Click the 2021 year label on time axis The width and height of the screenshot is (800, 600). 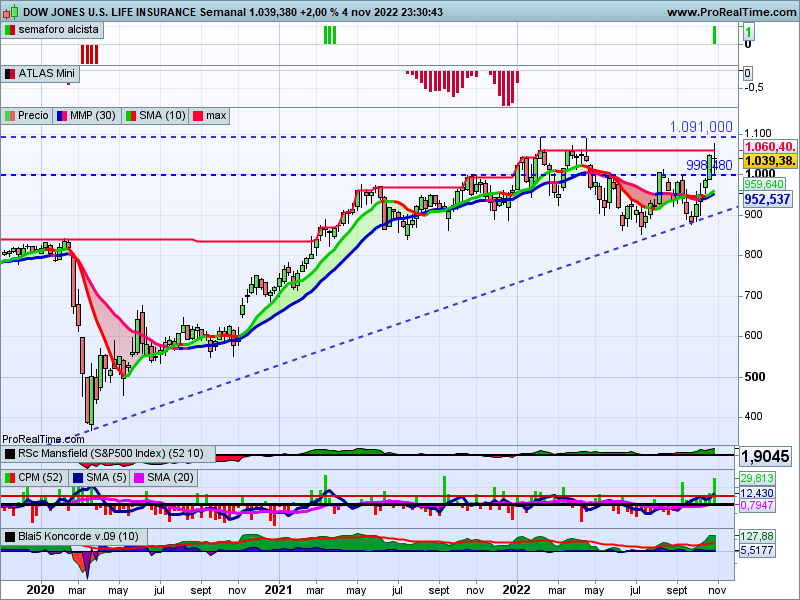[x=279, y=590]
